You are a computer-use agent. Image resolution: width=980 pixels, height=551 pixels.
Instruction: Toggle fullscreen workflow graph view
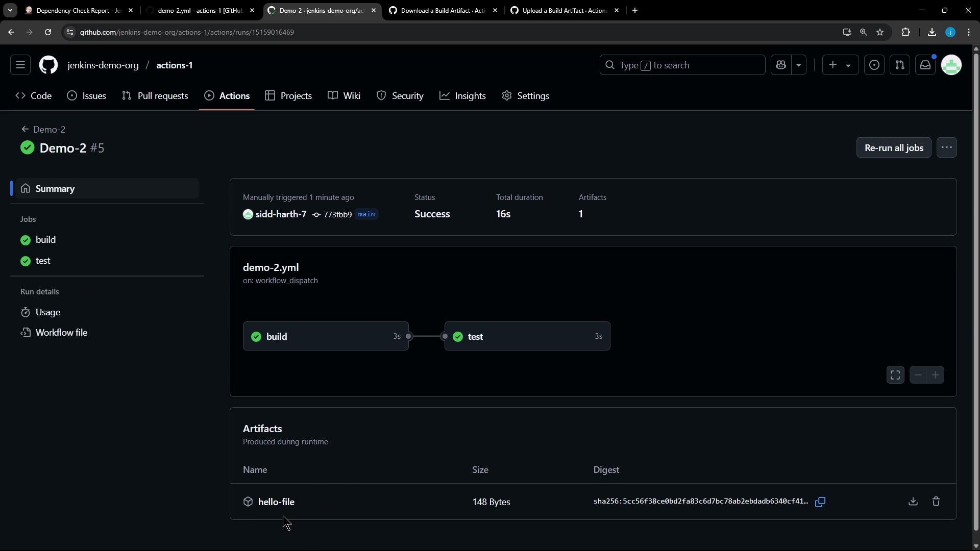point(895,375)
